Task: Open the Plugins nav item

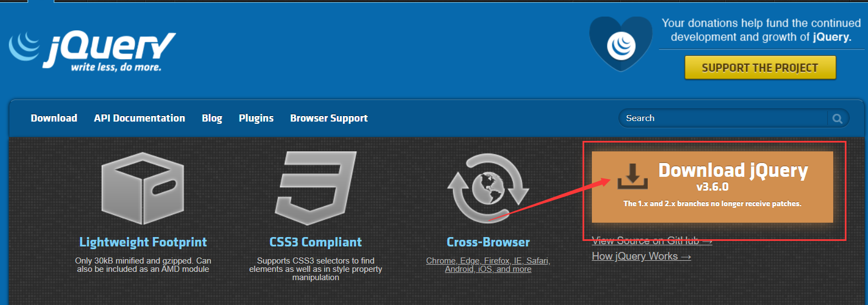Action: [x=256, y=118]
